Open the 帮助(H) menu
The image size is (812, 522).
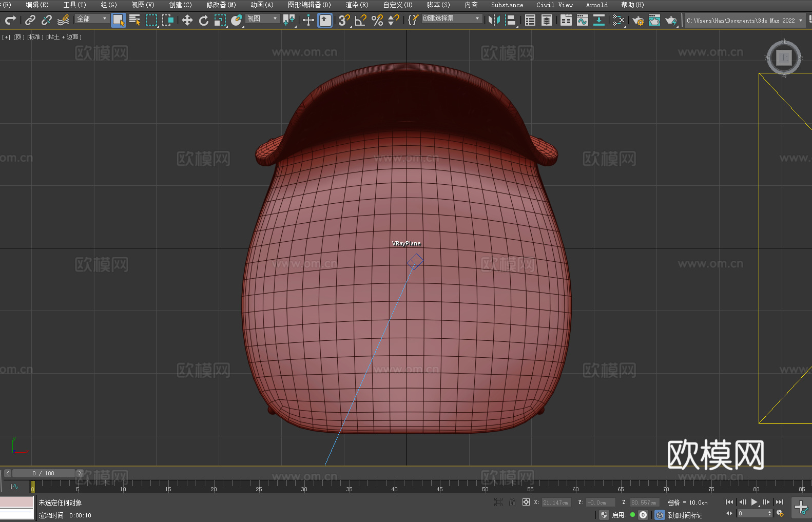pyautogui.click(x=632, y=5)
